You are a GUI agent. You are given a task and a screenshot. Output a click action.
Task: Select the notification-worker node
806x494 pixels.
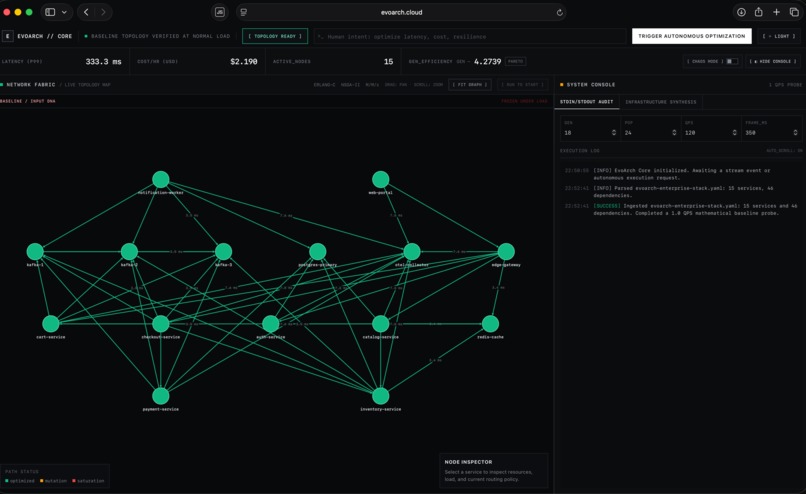(161, 179)
